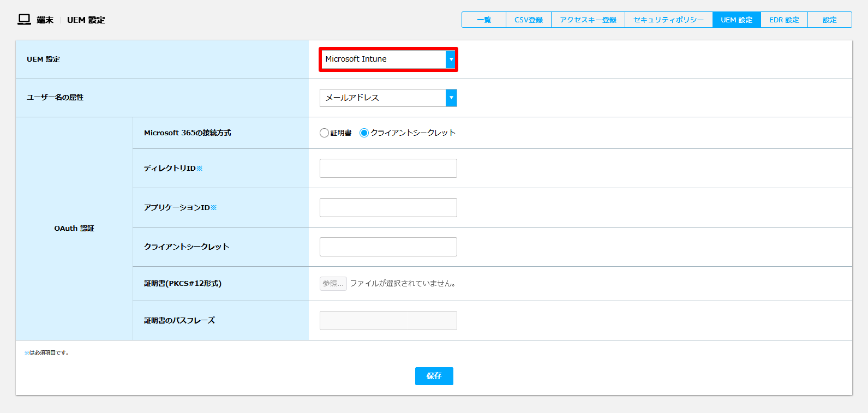Viewport: 868px width, 413px height.
Task: Select the 証明書 connection method radio
Action: click(x=324, y=133)
